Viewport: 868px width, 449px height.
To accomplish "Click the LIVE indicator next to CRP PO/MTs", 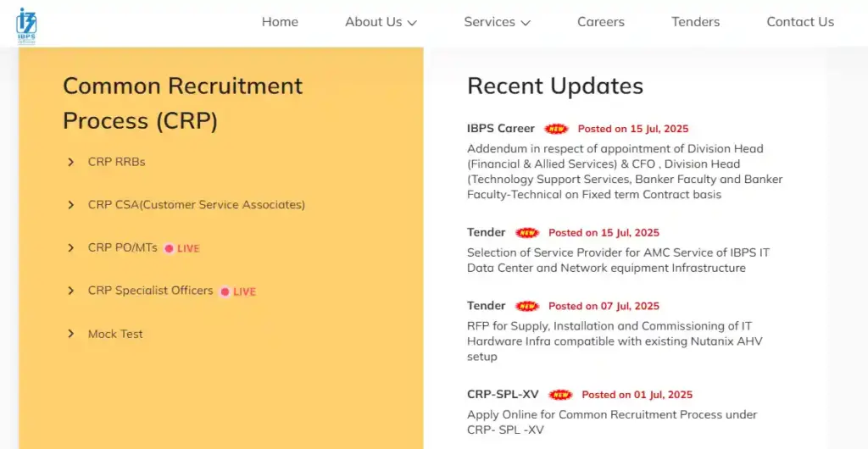I will click(182, 248).
